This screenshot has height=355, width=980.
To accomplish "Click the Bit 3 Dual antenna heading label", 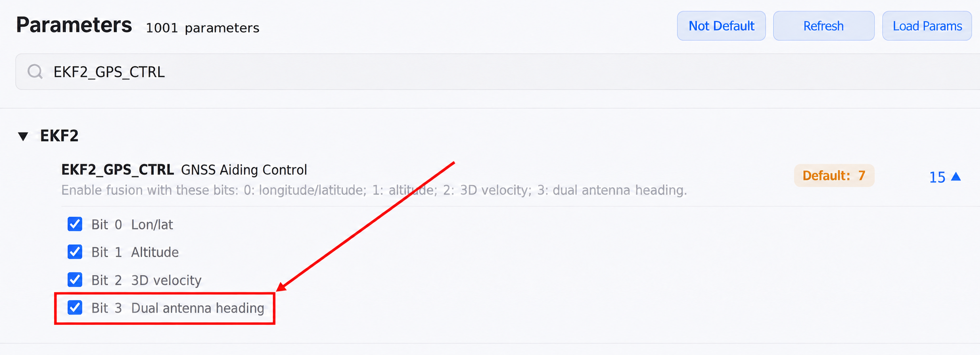I will (x=178, y=308).
